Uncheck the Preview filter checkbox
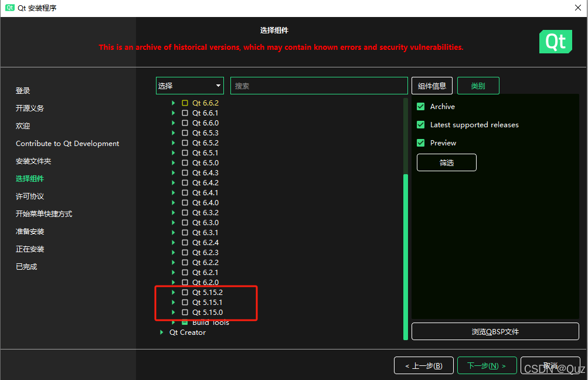This screenshot has height=380, width=588. 421,143
